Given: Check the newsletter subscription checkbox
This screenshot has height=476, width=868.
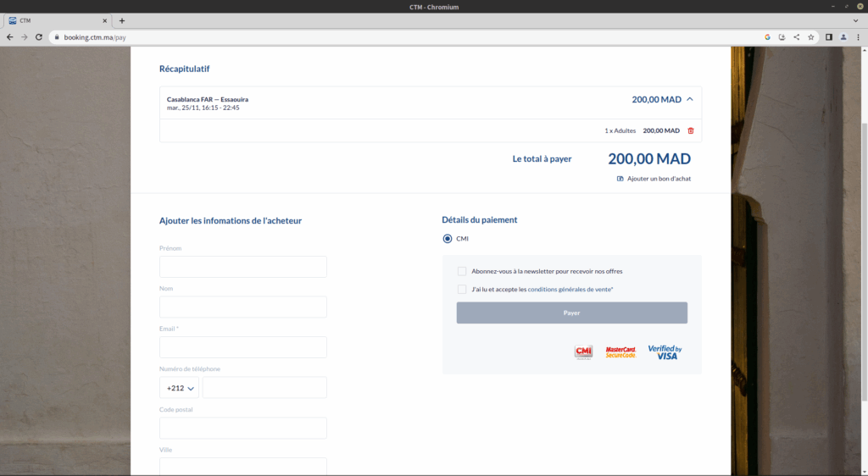Looking at the screenshot, I should point(462,271).
